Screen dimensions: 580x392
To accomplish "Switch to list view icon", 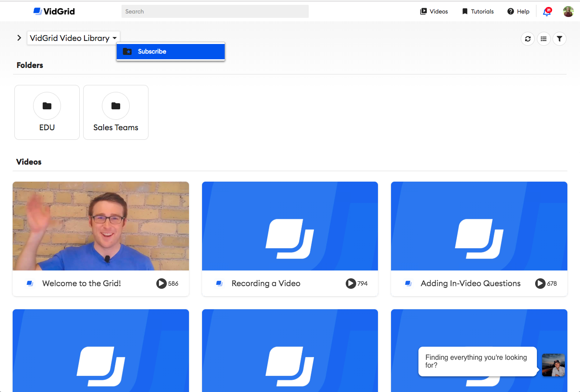I will click(x=543, y=39).
